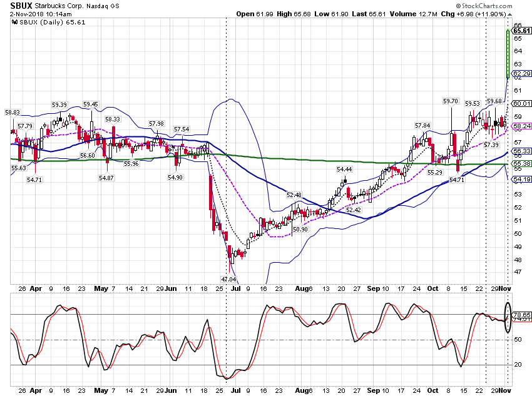The width and height of the screenshot is (532, 396).
Task: Click the 62.29 value tag on price axis
Action: (x=522, y=74)
